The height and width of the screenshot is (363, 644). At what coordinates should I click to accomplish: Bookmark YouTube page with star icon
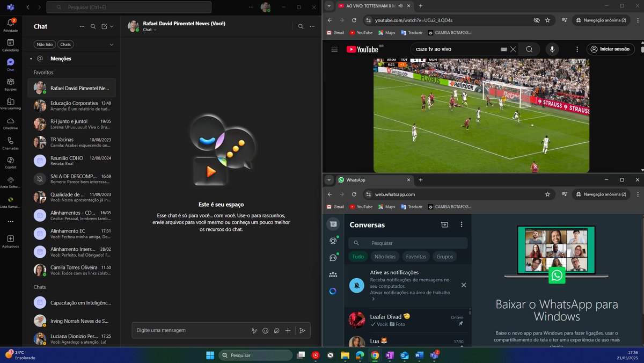point(547,20)
